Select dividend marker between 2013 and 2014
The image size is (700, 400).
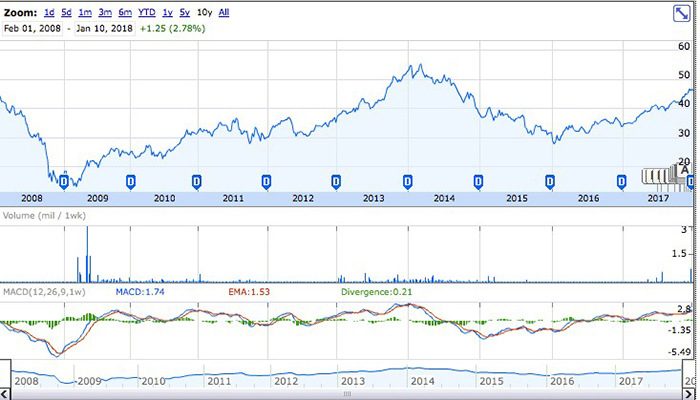point(408,181)
